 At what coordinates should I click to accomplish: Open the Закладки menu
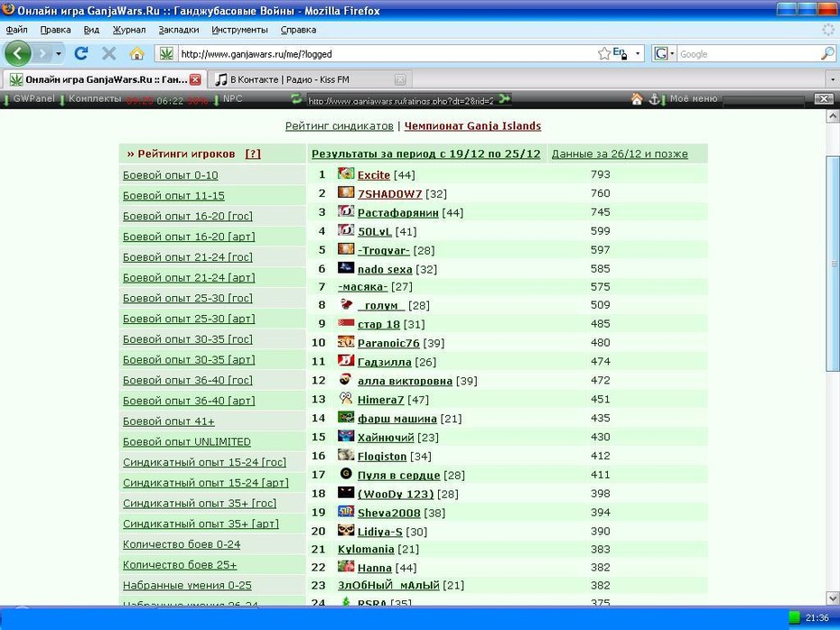pyautogui.click(x=179, y=30)
